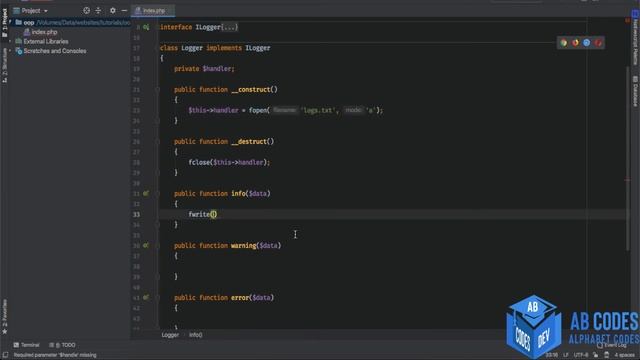The image size is (640, 360).
Task: Select the index.php editor tab
Action: tap(153, 11)
